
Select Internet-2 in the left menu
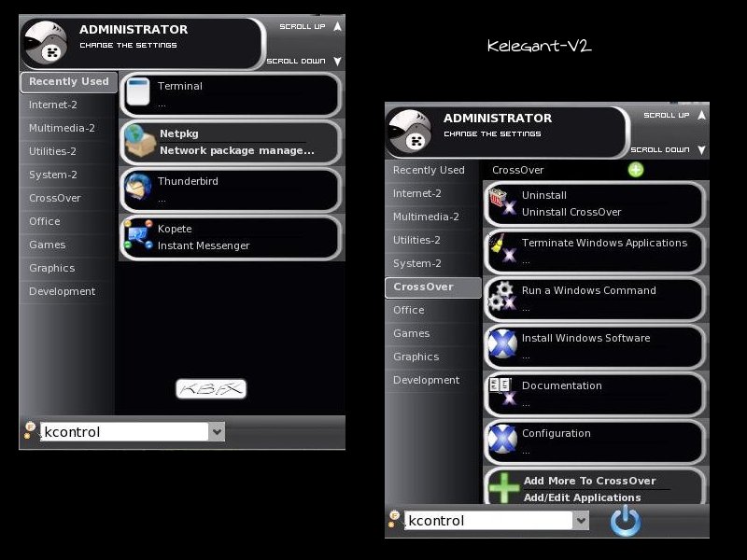[67, 105]
